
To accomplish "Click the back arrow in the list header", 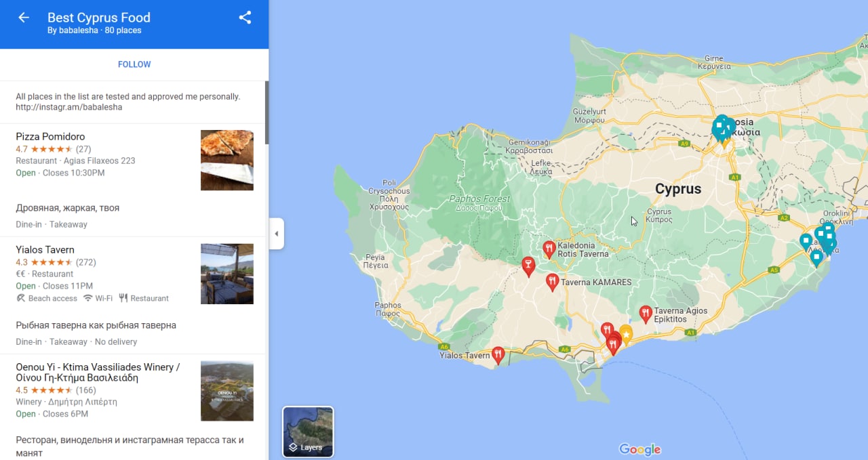I will pos(24,18).
